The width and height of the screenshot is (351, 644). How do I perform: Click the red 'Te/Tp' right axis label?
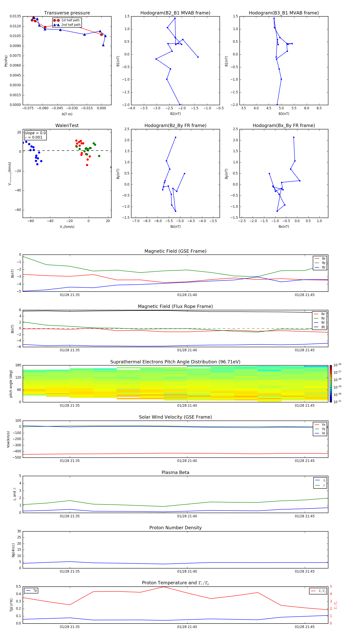[x=336, y=605]
